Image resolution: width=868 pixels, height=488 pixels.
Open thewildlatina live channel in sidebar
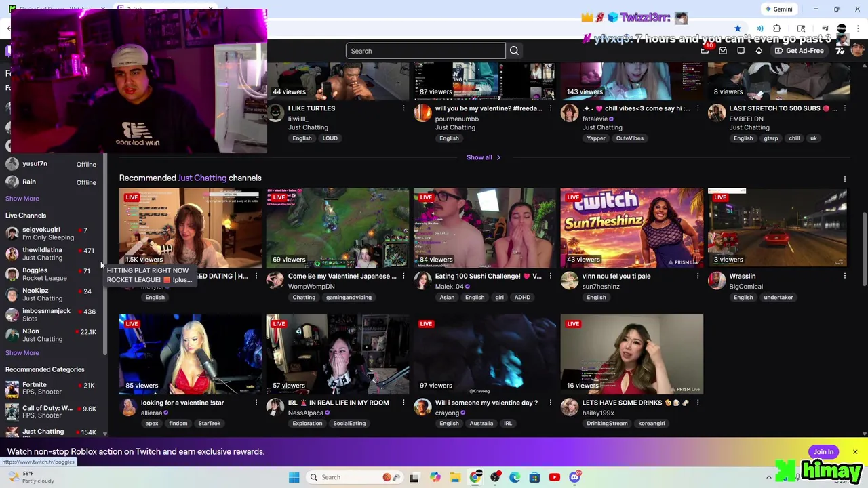click(53, 253)
